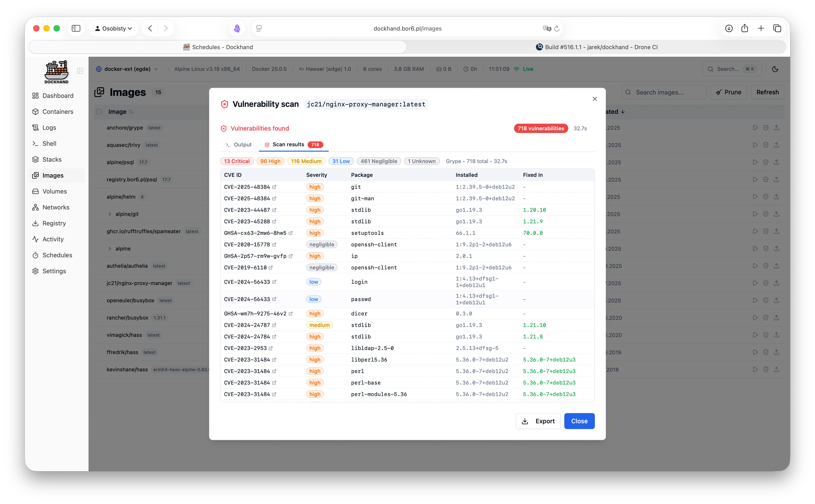Expand the alpine/git image entry

coord(110,214)
